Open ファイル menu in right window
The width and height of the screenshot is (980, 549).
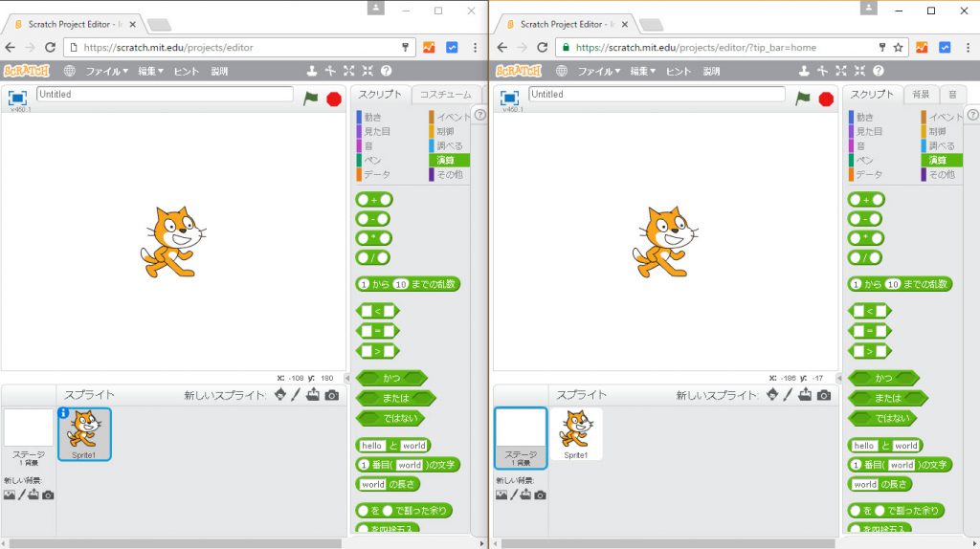click(x=599, y=71)
